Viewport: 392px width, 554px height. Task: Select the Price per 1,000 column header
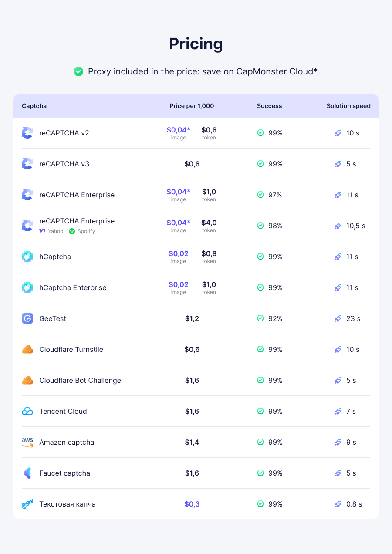click(x=192, y=106)
